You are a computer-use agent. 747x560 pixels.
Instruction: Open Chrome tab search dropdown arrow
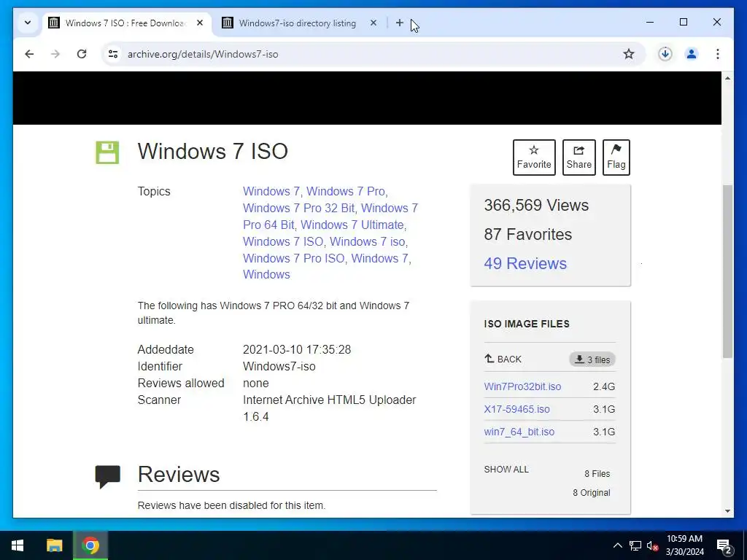tap(28, 23)
